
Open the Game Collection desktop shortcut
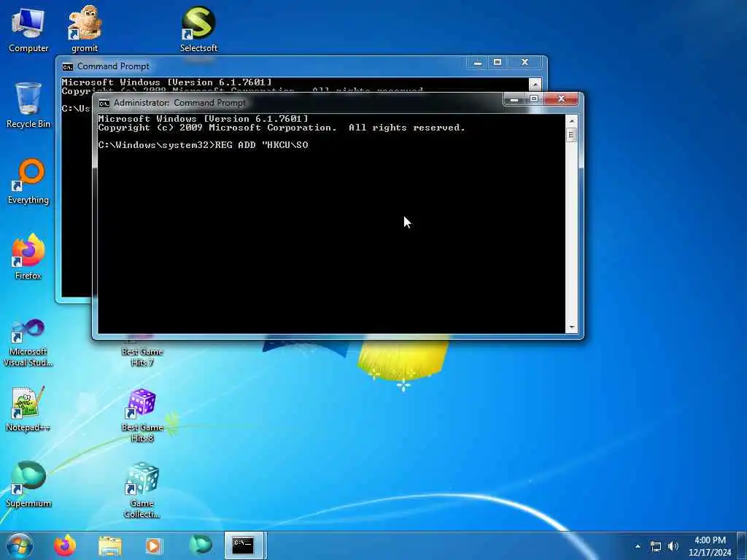[x=142, y=491]
